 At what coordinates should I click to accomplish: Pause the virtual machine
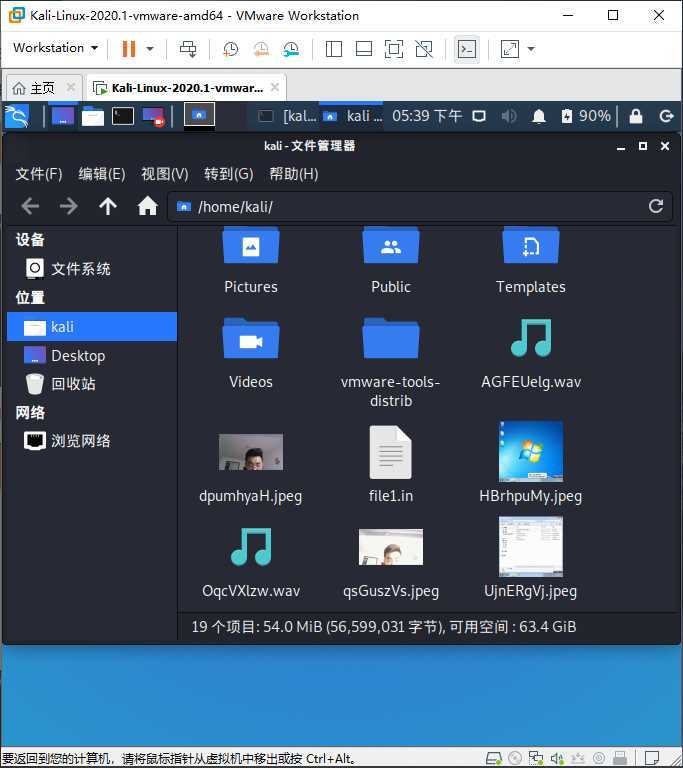[128, 48]
